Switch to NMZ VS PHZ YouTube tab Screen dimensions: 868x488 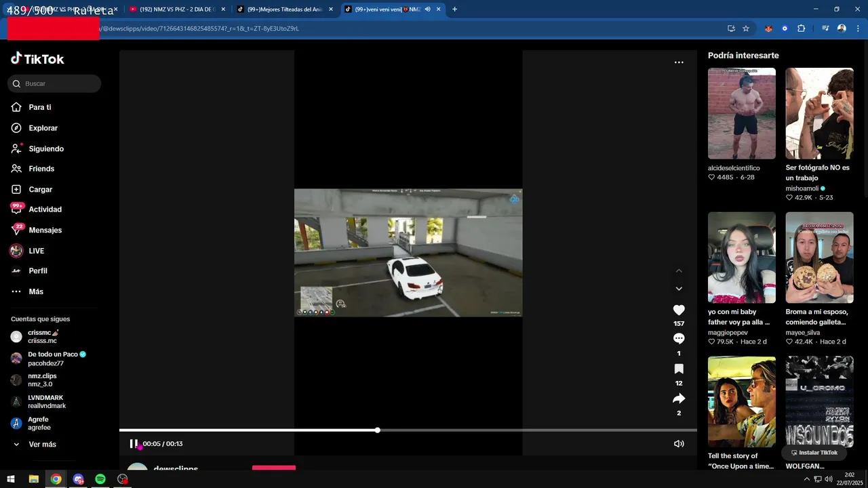(176, 9)
